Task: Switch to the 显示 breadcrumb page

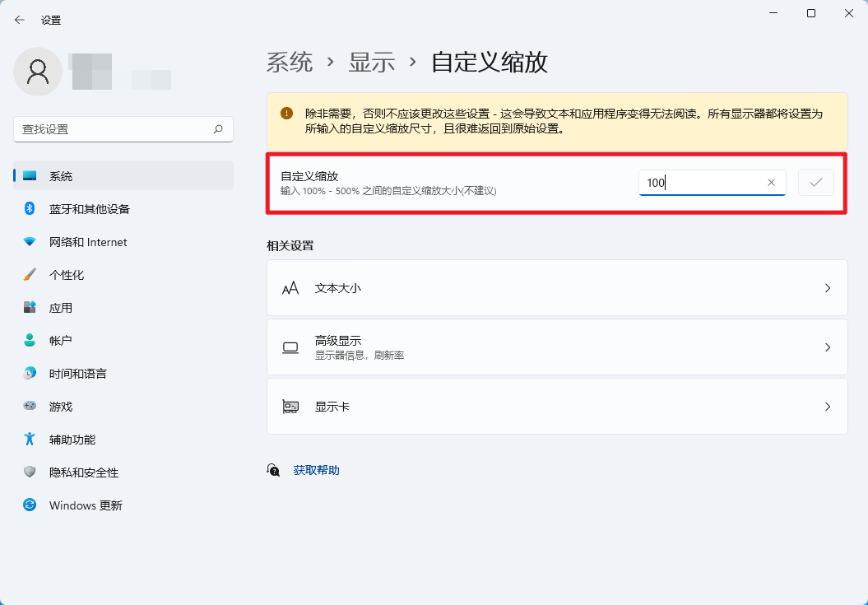Action: click(374, 62)
